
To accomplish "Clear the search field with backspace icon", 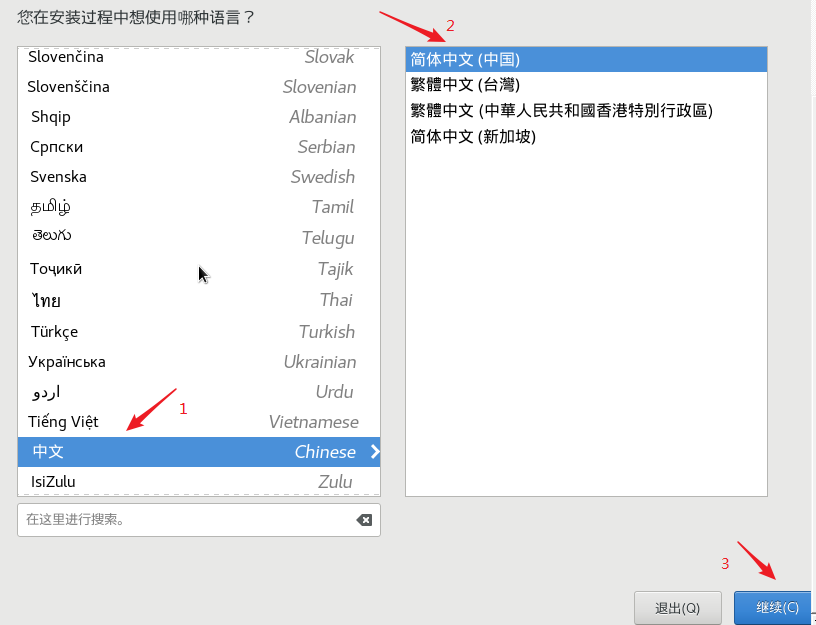I will click(x=364, y=520).
